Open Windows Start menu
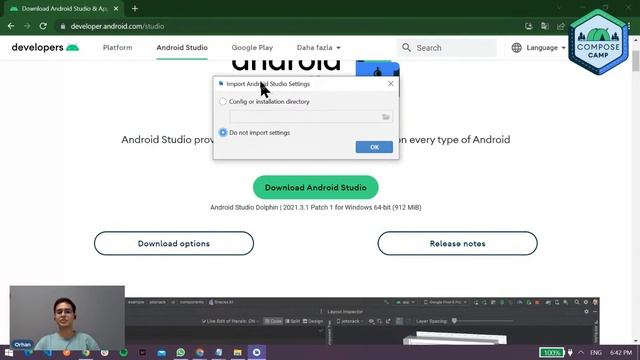The image size is (640, 360). (x=9, y=352)
